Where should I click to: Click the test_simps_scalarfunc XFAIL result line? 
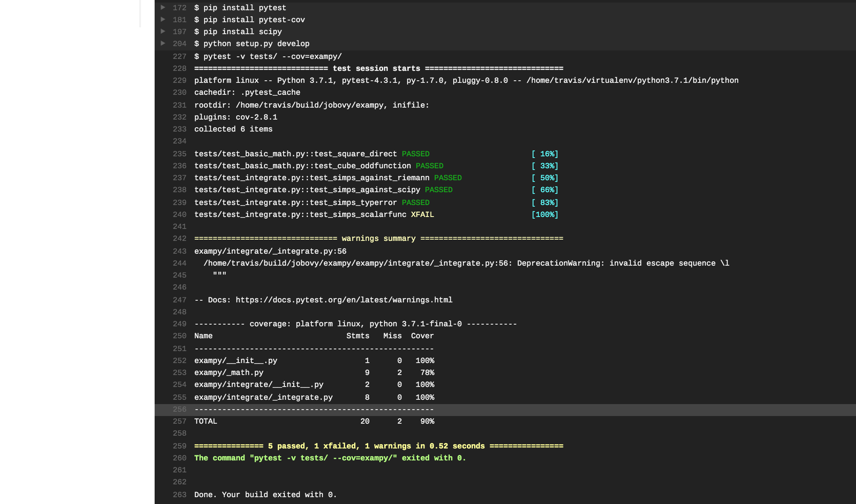376,214
